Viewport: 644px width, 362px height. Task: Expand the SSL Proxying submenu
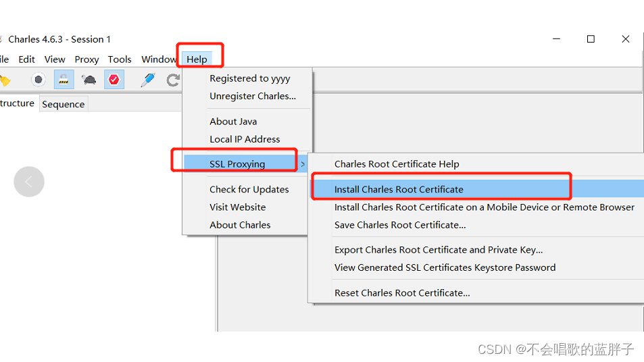point(245,164)
